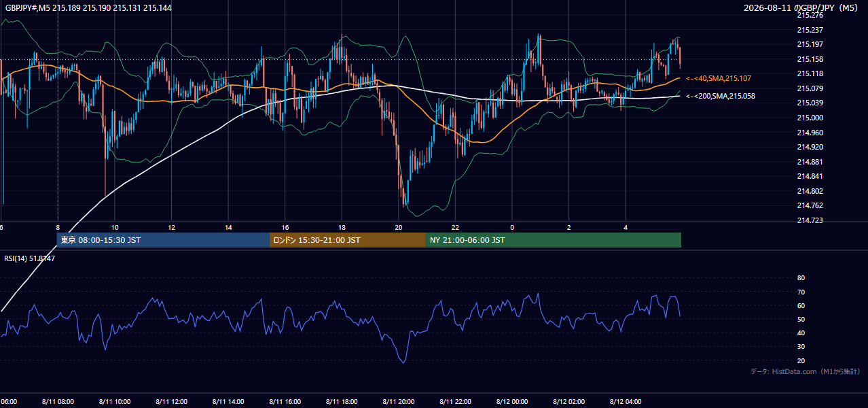Click price axis label 214.802
The image size is (868, 408).
tap(810, 191)
